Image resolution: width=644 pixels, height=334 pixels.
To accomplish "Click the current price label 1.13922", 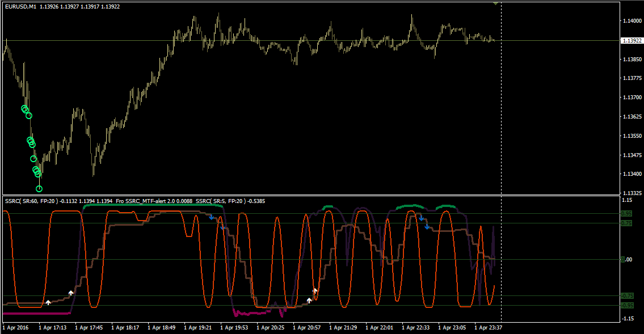I will coord(632,41).
